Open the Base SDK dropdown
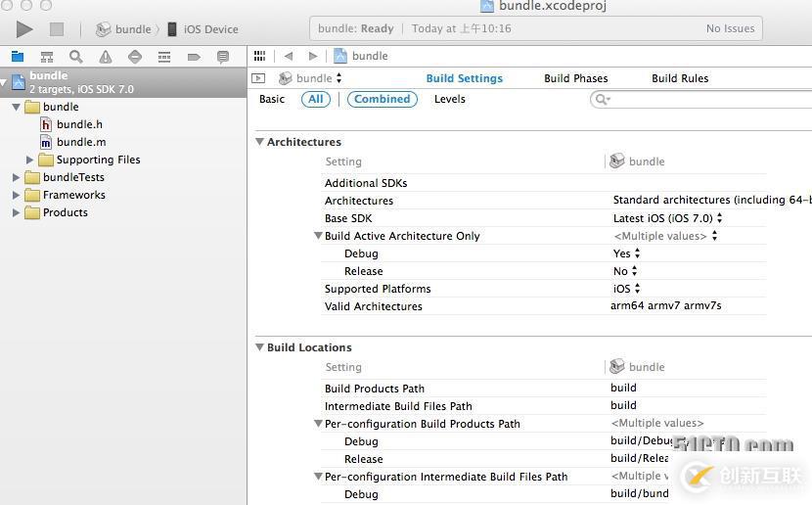 pos(667,218)
